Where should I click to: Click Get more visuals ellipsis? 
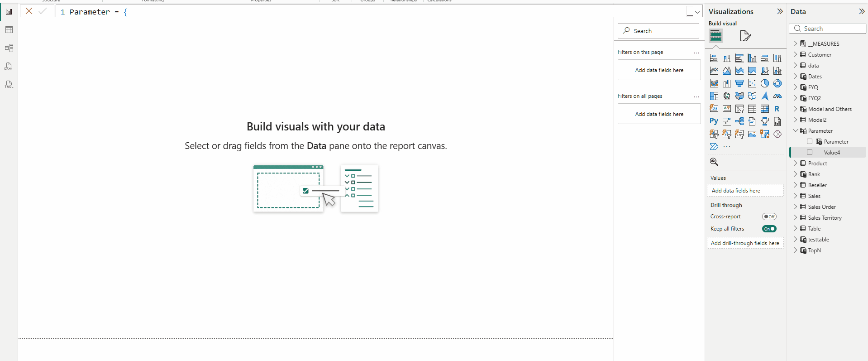(727, 147)
